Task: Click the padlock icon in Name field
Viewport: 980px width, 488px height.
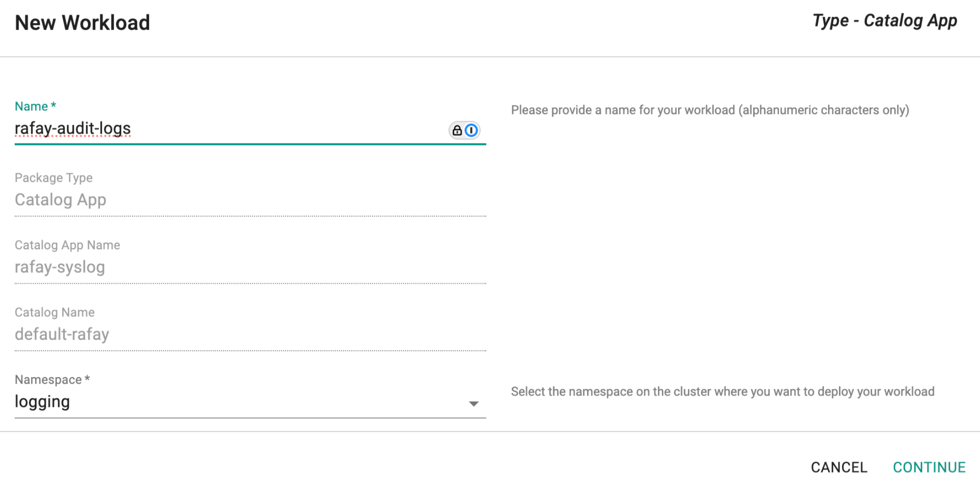Action: tap(457, 130)
